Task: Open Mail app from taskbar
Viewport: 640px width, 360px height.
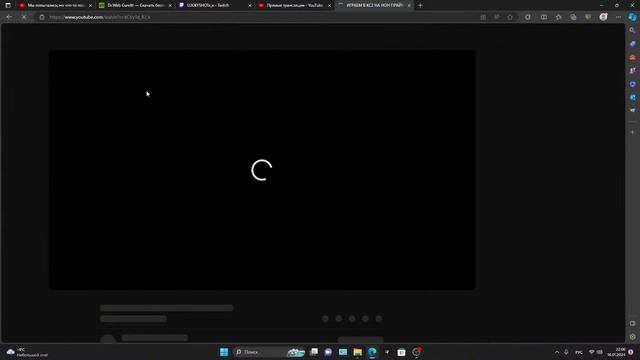Action: click(x=343, y=352)
